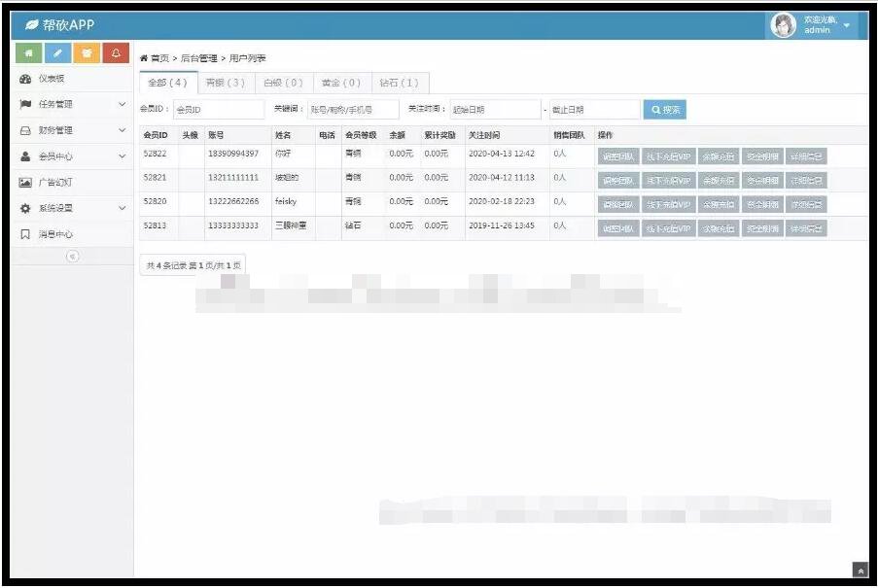Click 调整团队 for member 52821
The image size is (878, 588).
point(618,181)
